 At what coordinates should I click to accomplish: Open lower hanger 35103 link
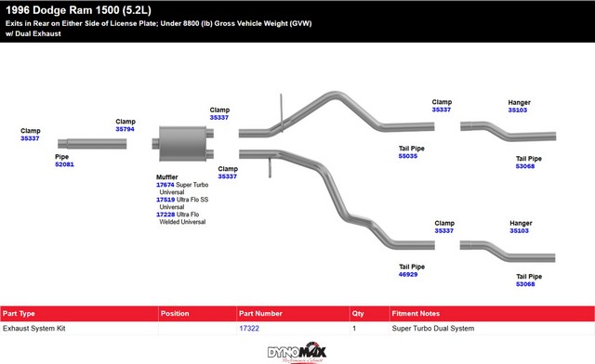tap(519, 230)
